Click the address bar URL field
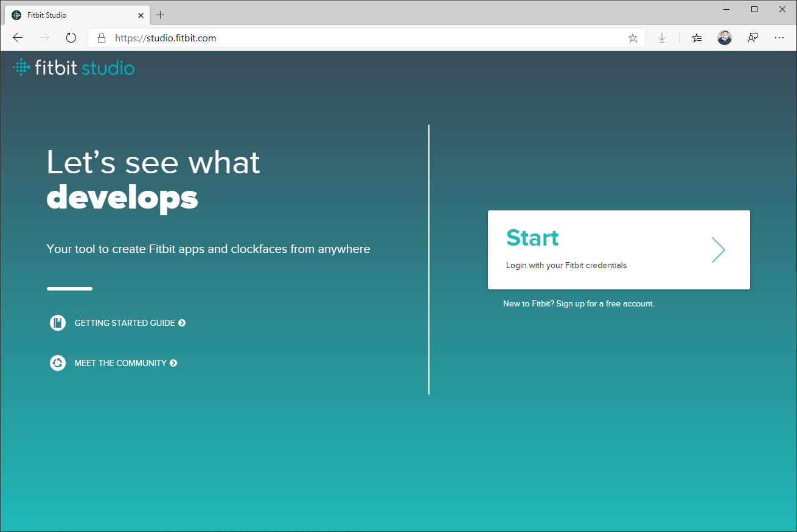Screen dimensions: 797x532 365,38
